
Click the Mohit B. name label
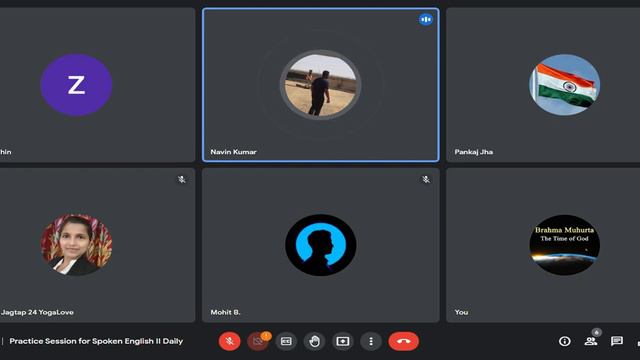point(225,312)
